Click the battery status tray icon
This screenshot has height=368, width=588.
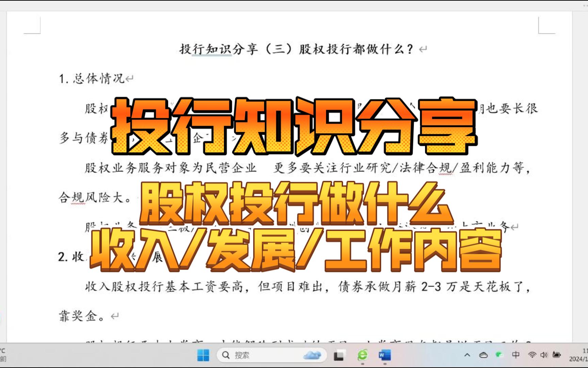pos(557,355)
